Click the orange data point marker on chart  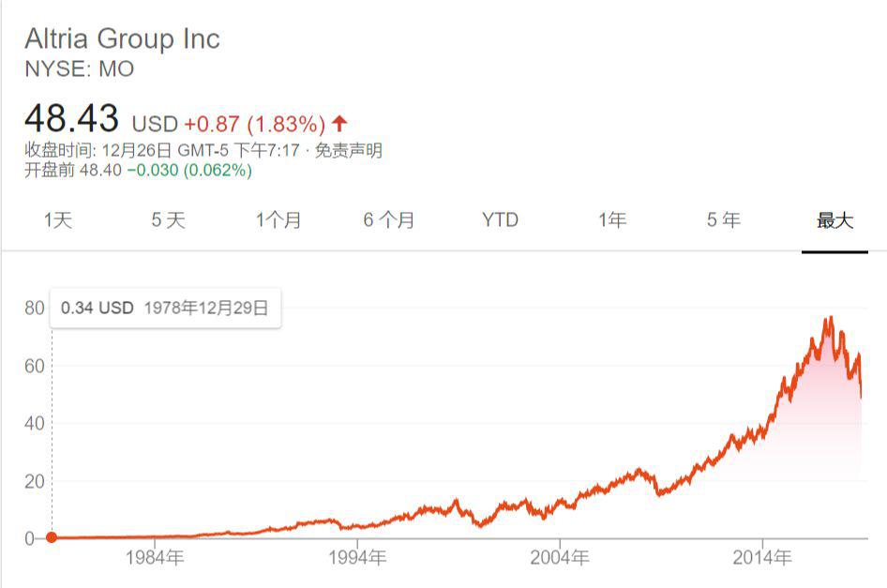coord(52,537)
